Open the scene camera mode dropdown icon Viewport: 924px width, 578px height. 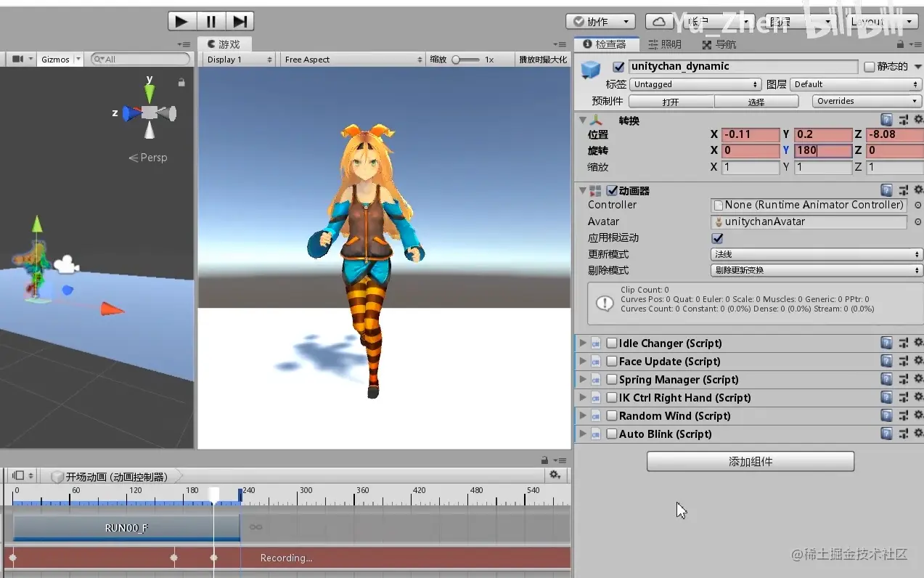pos(23,60)
